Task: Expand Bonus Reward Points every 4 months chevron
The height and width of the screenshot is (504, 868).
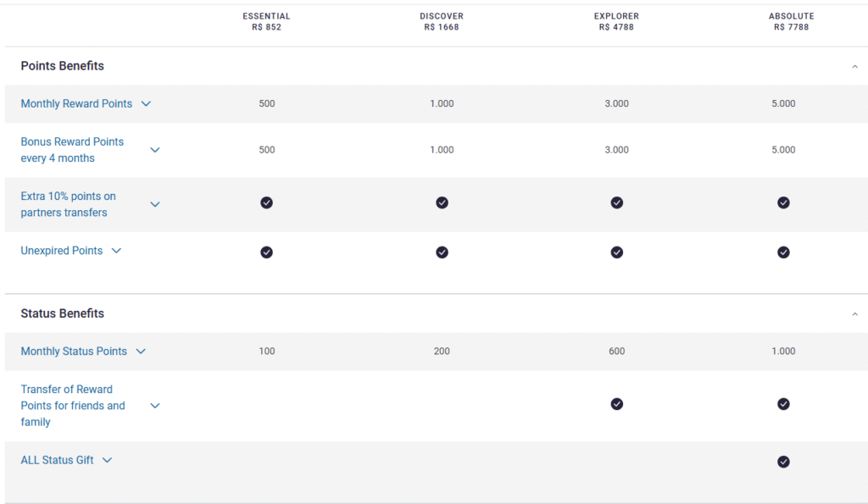Action: pyautogui.click(x=154, y=150)
